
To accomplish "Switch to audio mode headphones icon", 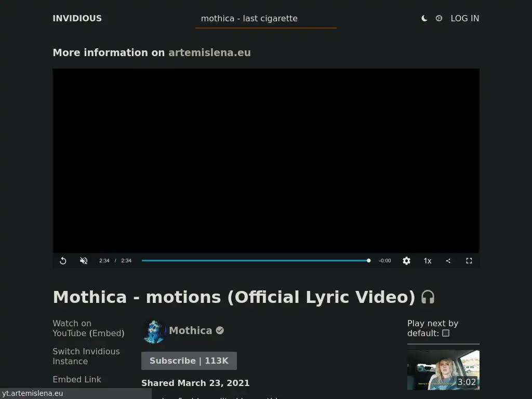I will point(428,297).
